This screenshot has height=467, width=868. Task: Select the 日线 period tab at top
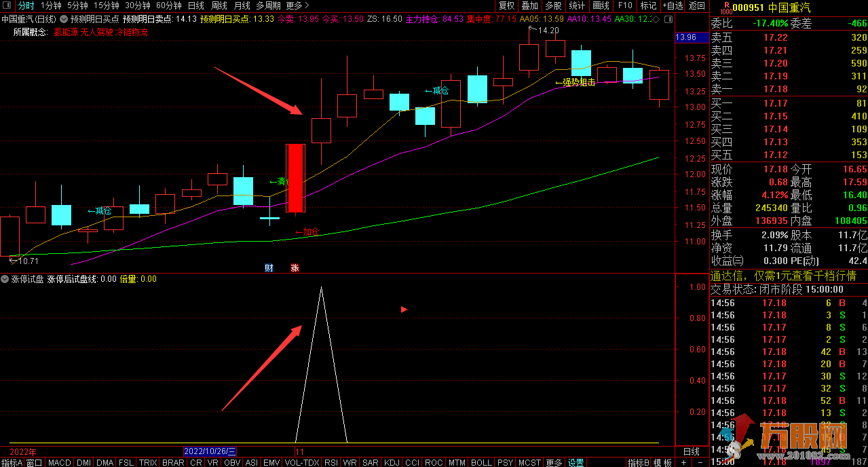pyautogui.click(x=196, y=5)
